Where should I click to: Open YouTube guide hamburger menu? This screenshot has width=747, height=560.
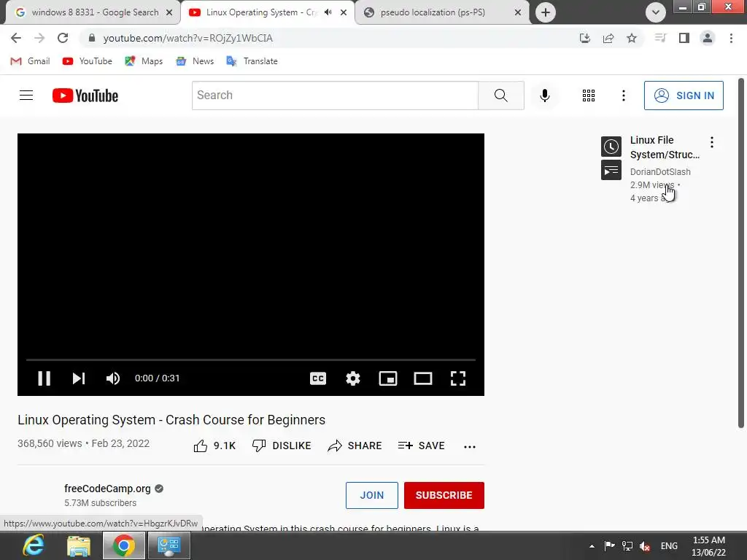coord(26,96)
